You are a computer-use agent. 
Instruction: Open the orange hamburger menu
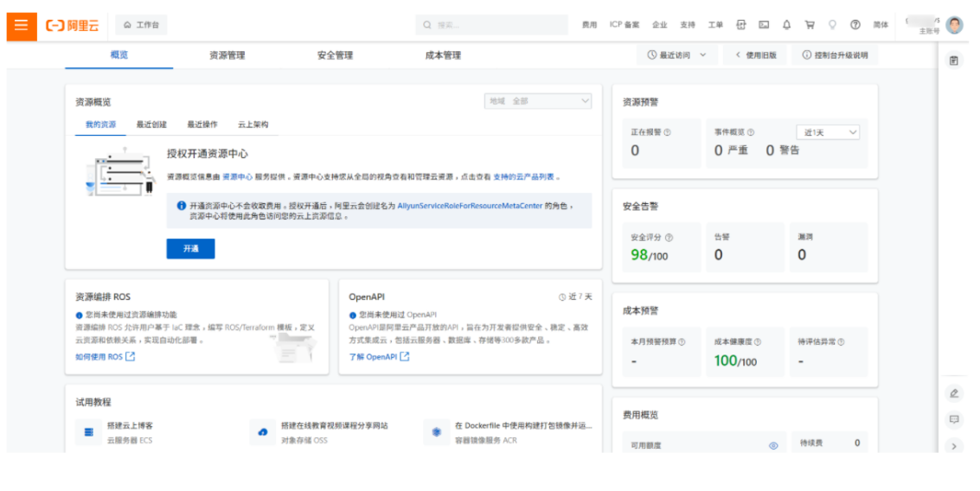[22, 25]
